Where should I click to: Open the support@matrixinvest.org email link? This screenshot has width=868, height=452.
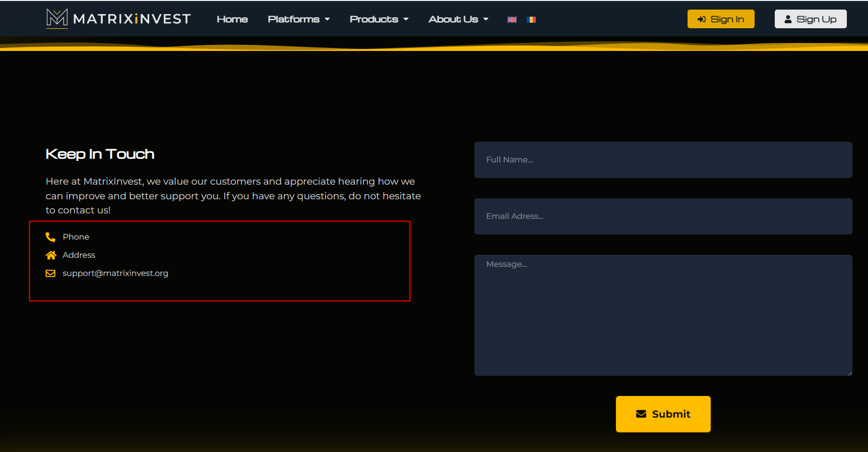click(x=115, y=273)
